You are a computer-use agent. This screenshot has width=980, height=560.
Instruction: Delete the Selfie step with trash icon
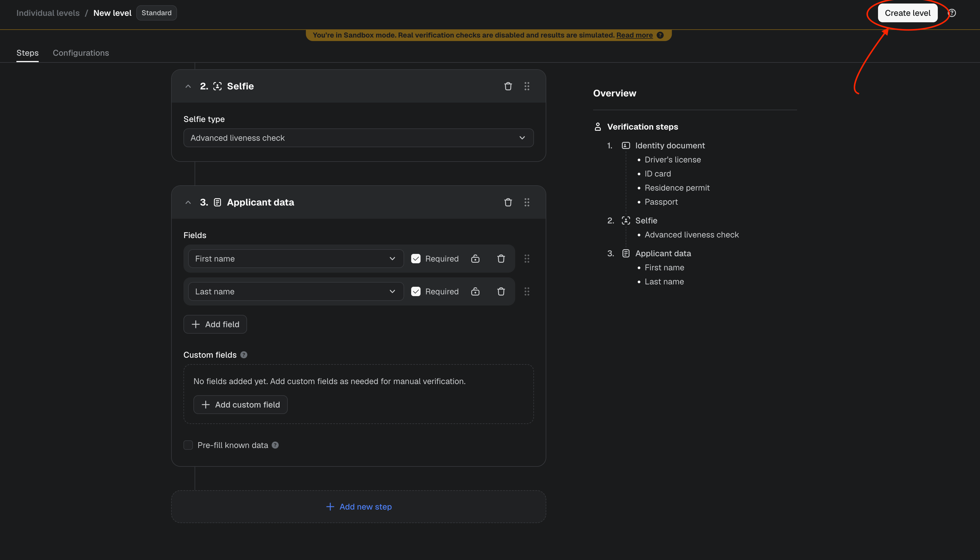tap(508, 86)
